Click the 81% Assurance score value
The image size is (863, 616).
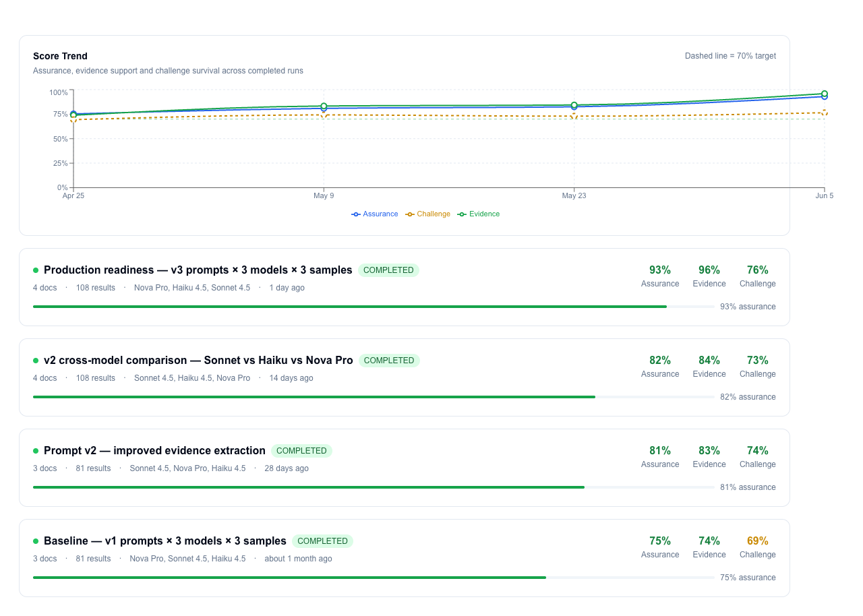click(x=660, y=451)
